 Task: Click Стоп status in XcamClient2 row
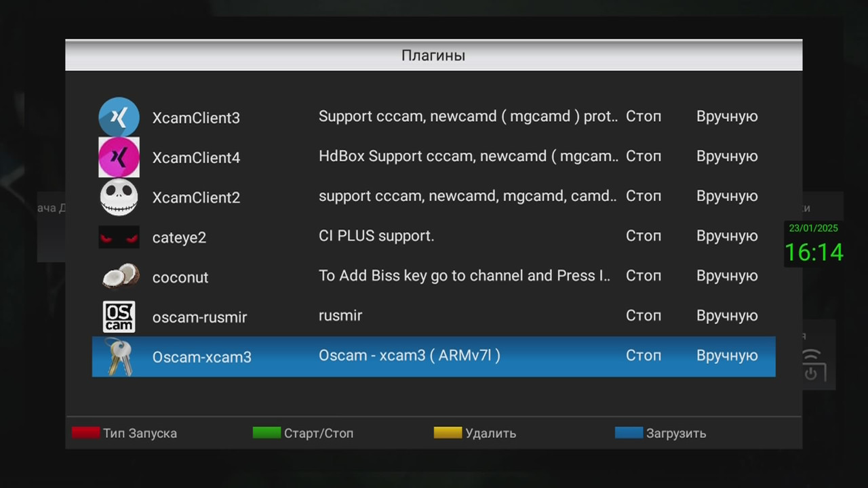pyautogui.click(x=644, y=197)
